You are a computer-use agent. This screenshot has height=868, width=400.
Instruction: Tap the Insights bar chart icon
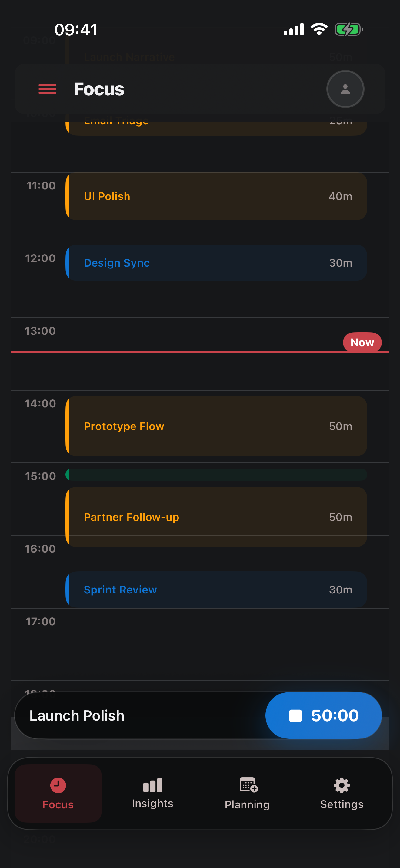pyautogui.click(x=153, y=785)
